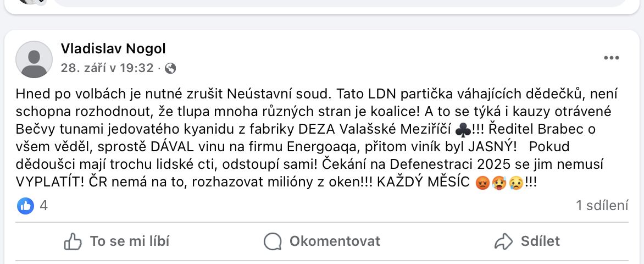Click the crying face emoji at post end
This screenshot has width=644, height=264.
[x=517, y=183]
